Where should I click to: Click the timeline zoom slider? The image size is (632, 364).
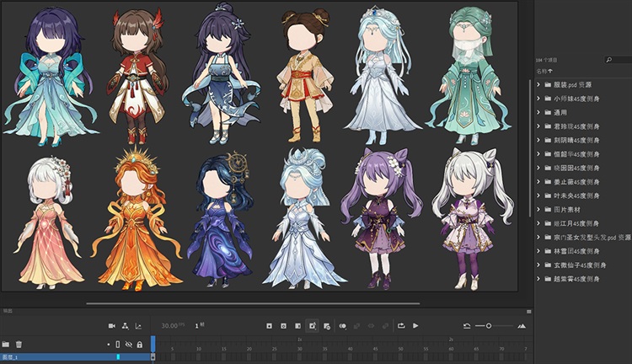[x=489, y=325]
